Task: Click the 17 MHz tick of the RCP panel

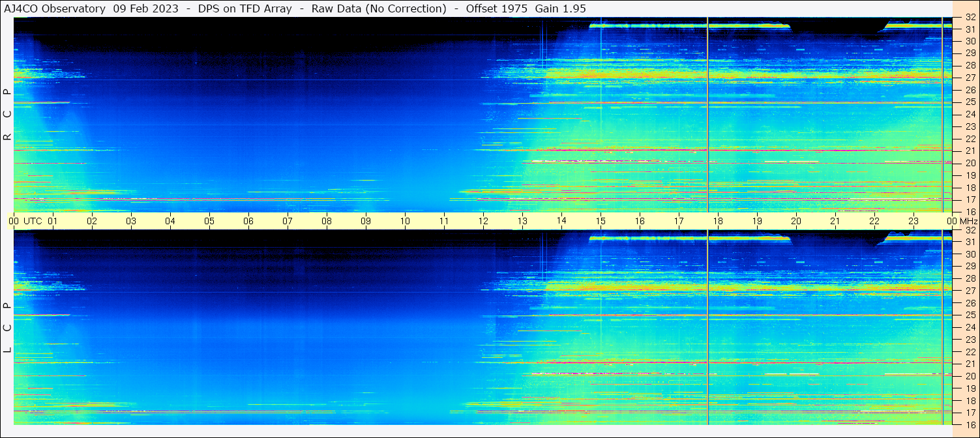Action: (970, 199)
